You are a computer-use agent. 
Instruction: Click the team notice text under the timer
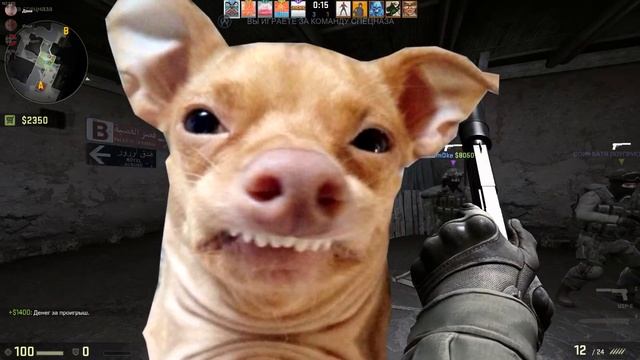[320, 21]
